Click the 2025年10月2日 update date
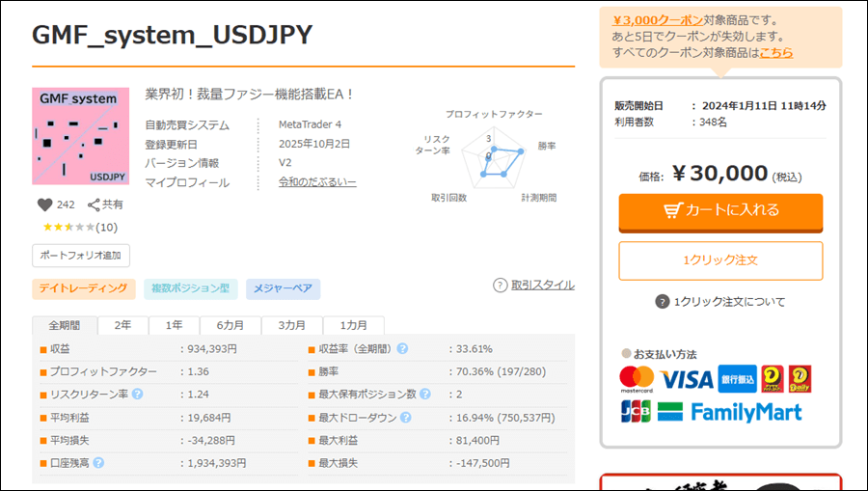The height and width of the screenshot is (491, 868). pyautogui.click(x=314, y=144)
